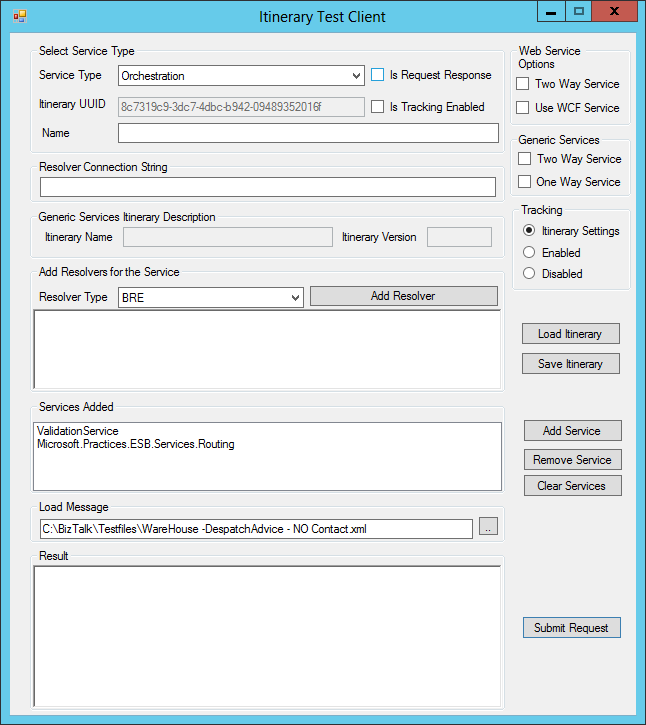Maximize the Itinerary Test Client window
The image size is (646, 725).
(x=578, y=12)
